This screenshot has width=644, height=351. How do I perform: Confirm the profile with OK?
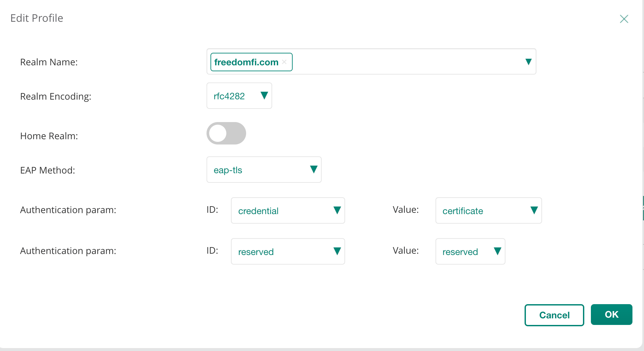click(x=611, y=314)
